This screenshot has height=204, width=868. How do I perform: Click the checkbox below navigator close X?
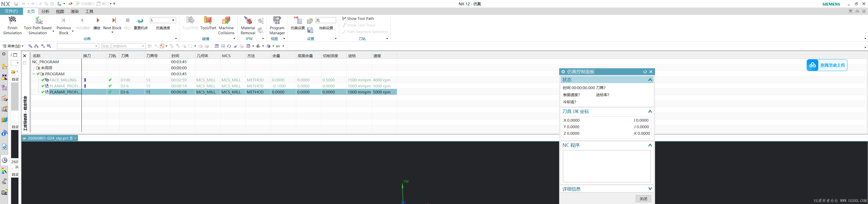(24, 63)
